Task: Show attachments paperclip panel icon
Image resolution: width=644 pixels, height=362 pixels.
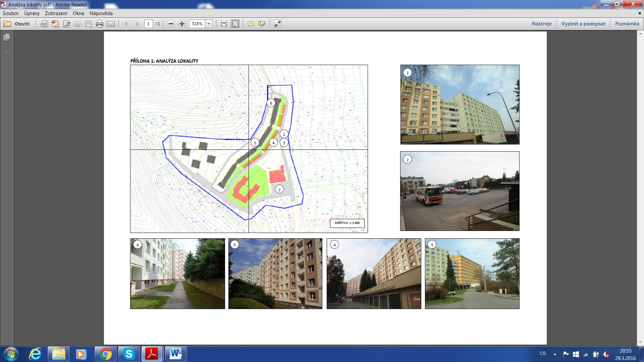Action: (6, 52)
